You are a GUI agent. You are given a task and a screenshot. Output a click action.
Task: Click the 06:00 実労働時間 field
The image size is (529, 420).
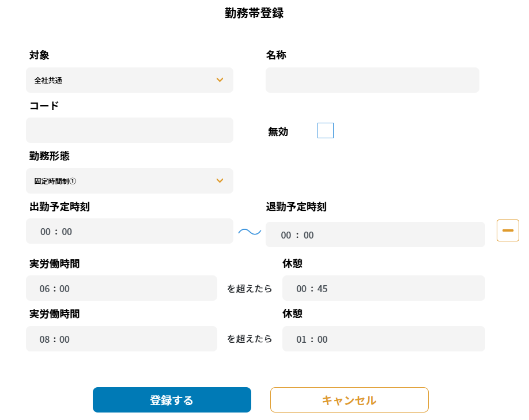[121, 288]
